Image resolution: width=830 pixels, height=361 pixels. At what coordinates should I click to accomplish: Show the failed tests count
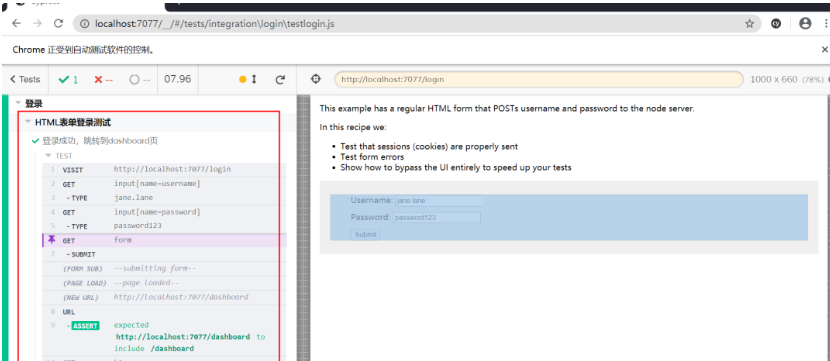[x=103, y=79]
